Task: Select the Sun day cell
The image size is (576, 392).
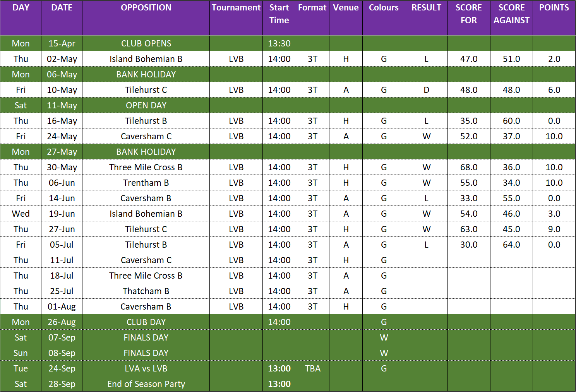Action: point(21,353)
